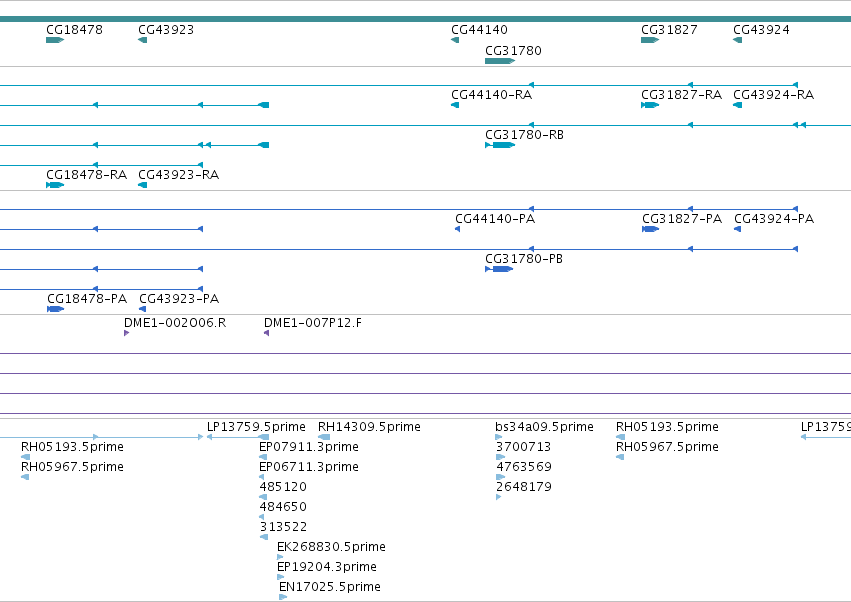Click the CG18478-RA transcript label
851x602 pixels.
tap(87, 175)
